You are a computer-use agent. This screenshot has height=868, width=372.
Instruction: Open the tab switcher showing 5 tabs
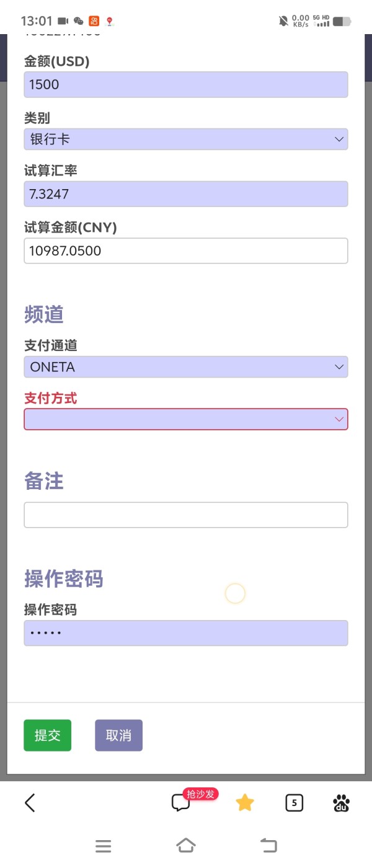point(294,804)
